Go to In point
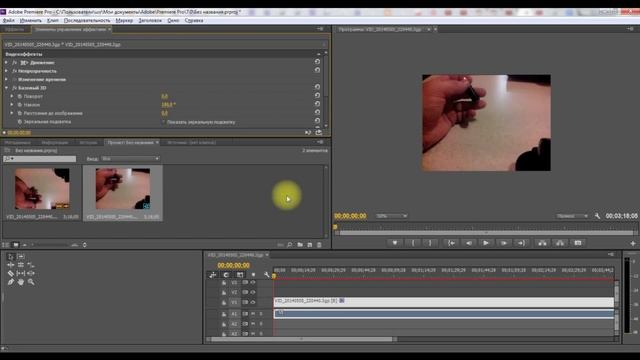Viewport: 640px width, 360px height. 451,243
